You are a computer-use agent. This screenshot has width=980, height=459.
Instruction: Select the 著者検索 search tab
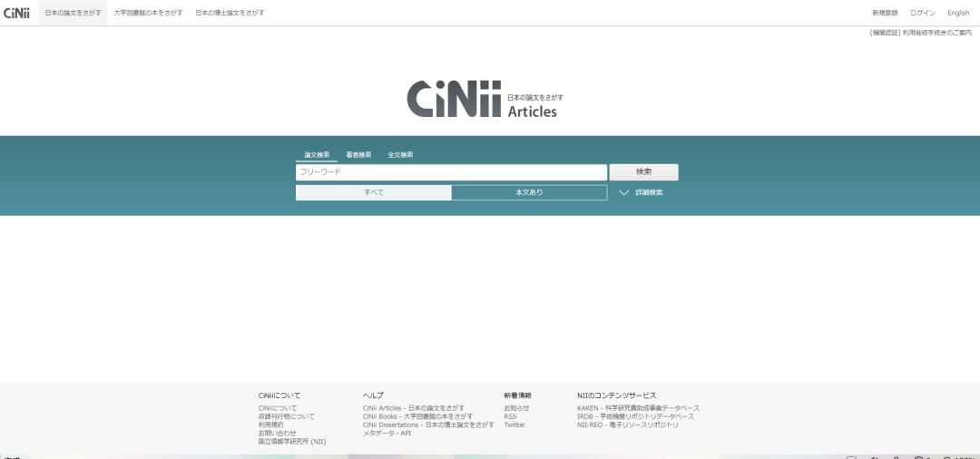pos(358,155)
